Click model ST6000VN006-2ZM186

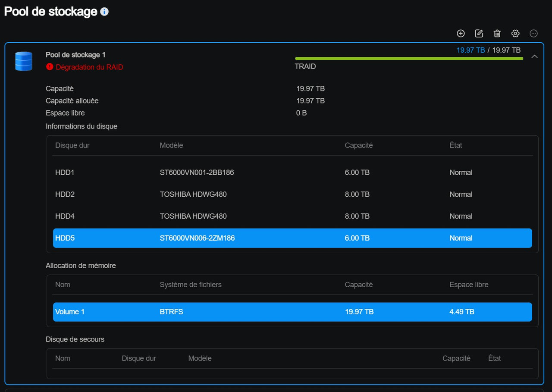point(197,238)
